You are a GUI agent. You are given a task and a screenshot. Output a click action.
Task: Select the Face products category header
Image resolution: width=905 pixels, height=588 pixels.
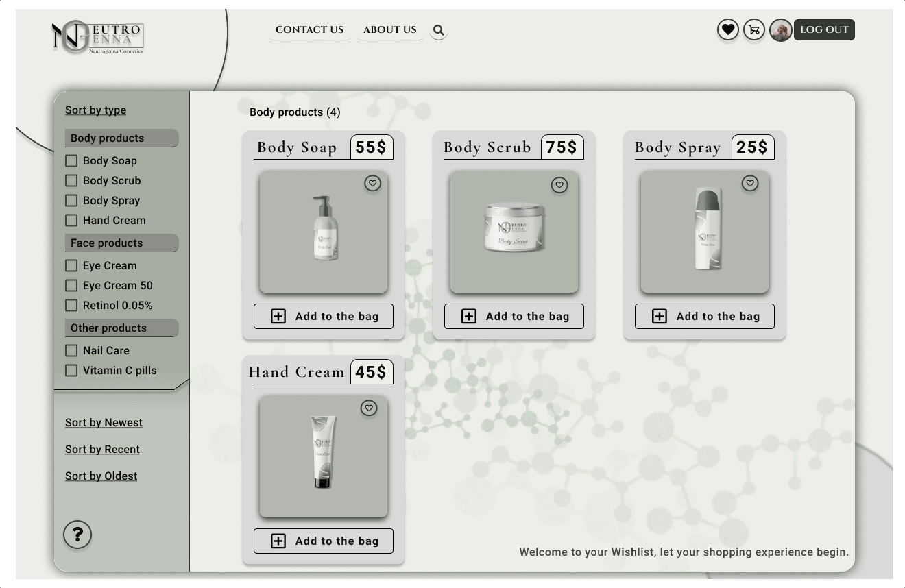tap(121, 243)
